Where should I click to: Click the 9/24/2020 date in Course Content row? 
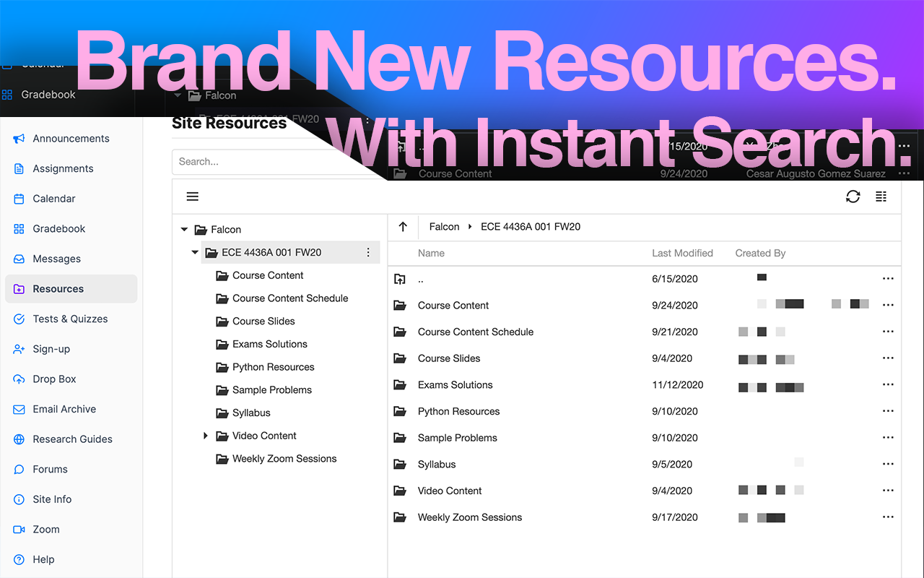pyautogui.click(x=675, y=306)
